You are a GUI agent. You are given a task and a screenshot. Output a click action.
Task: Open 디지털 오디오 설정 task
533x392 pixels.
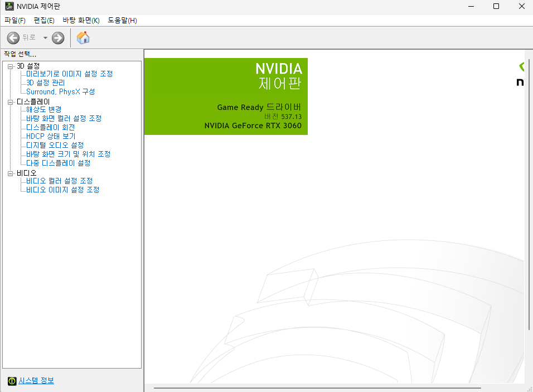click(x=55, y=145)
